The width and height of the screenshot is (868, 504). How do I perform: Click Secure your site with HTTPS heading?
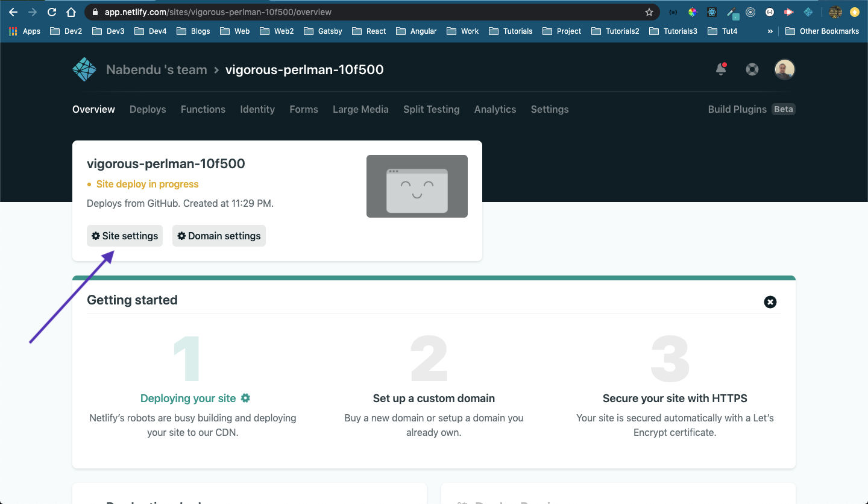pyautogui.click(x=675, y=398)
